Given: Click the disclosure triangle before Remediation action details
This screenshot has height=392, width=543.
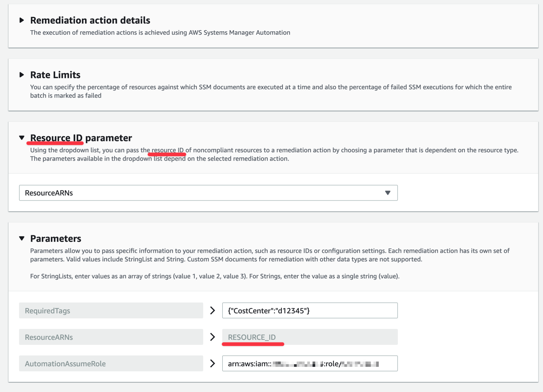Looking at the screenshot, I should pos(22,20).
